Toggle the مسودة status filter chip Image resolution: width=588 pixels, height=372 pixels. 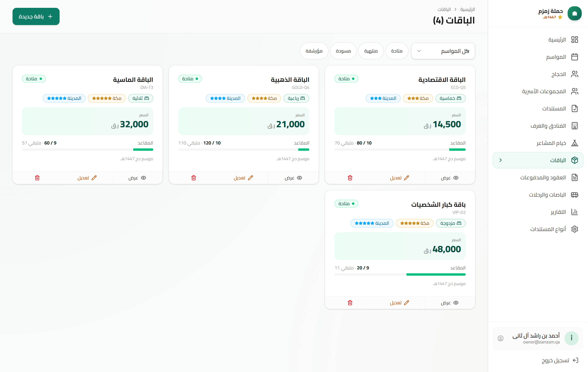point(343,51)
